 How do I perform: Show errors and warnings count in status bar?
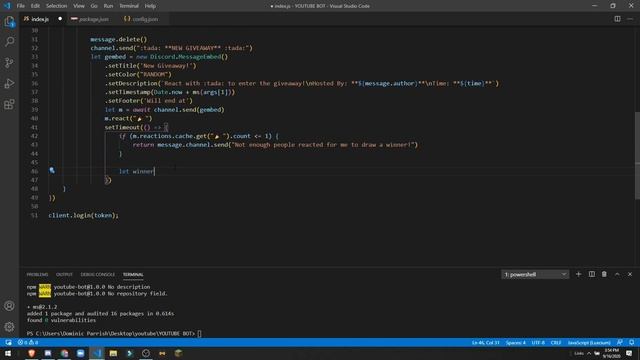pos(28,342)
